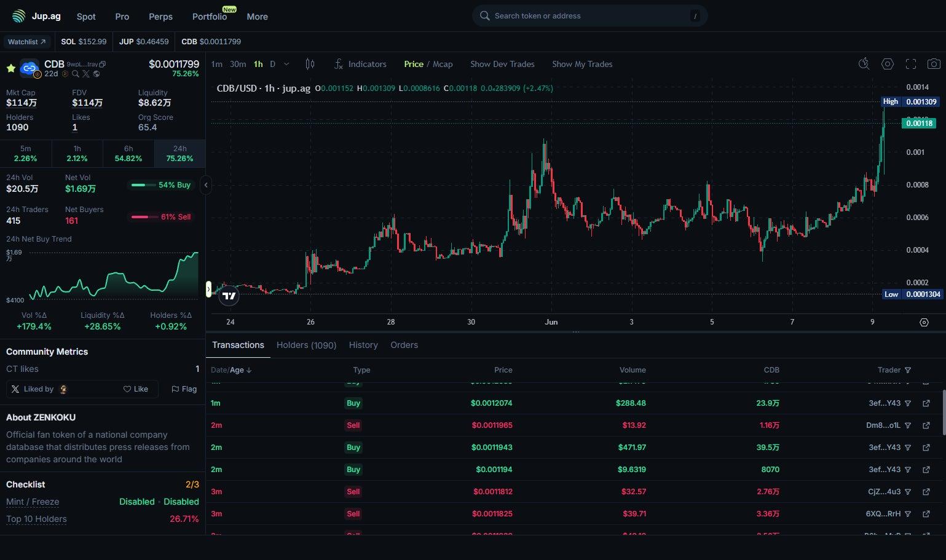This screenshot has height=560, width=946.
Task: Click Top 10 Holders checklist label
Action: coord(36,519)
